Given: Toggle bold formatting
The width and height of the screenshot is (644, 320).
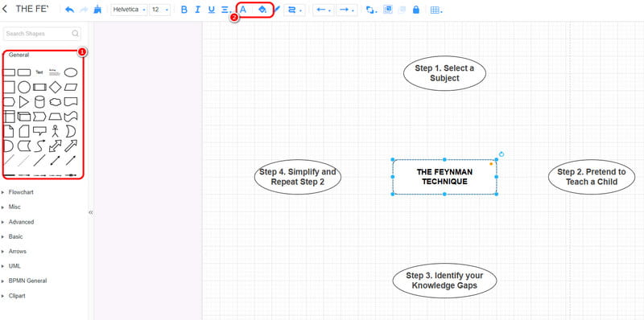Looking at the screenshot, I should 184,10.
